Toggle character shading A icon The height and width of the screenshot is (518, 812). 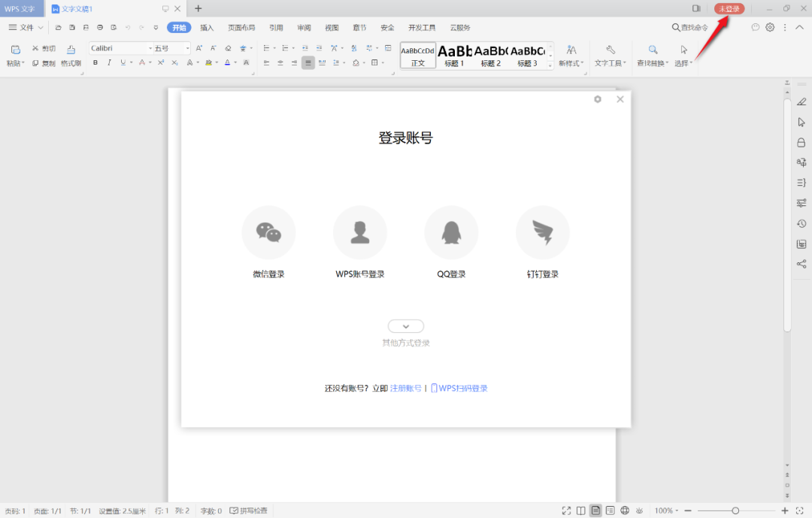[x=246, y=62]
